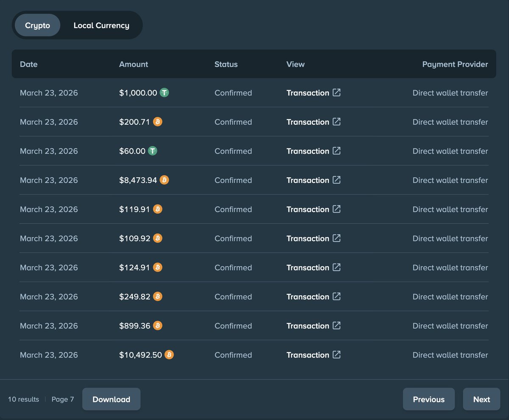Open Transaction link for $60.00 payment
This screenshot has width=509, height=420.
[x=313, y=151]
